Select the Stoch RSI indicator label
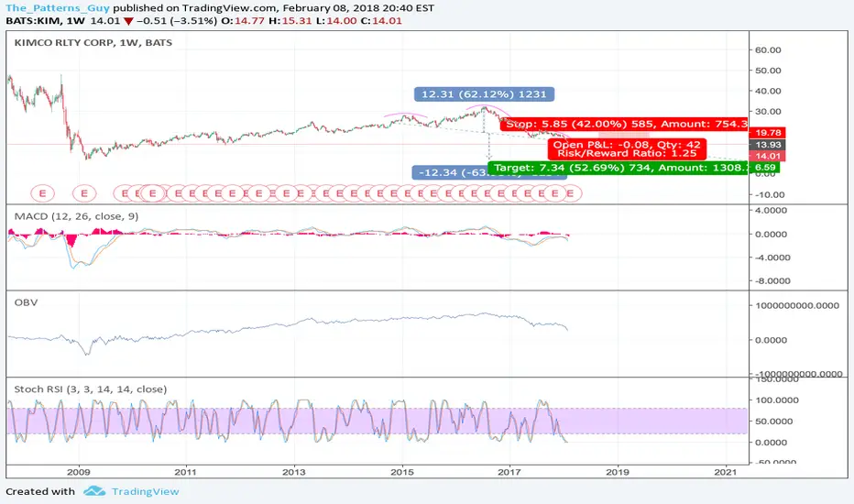The image size is (854, 504). [x=91, y=389]
